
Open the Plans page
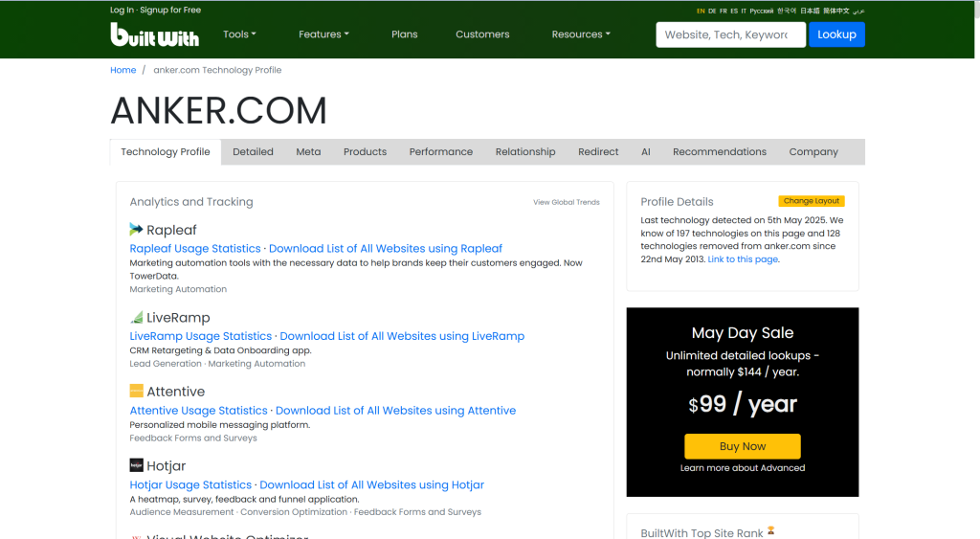click(x=405, y=34)
